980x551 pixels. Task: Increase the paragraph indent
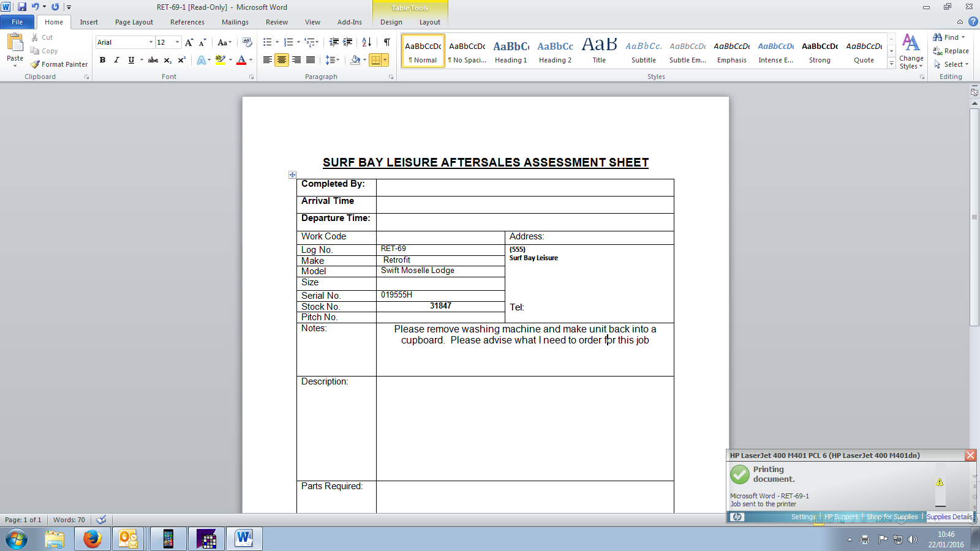tap(347, 42)
